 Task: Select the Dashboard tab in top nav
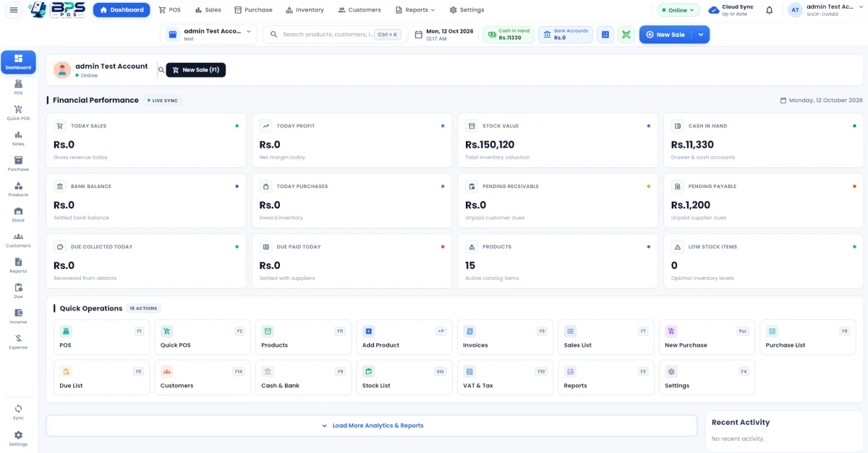pyautogui.click(x=122, y=10)
